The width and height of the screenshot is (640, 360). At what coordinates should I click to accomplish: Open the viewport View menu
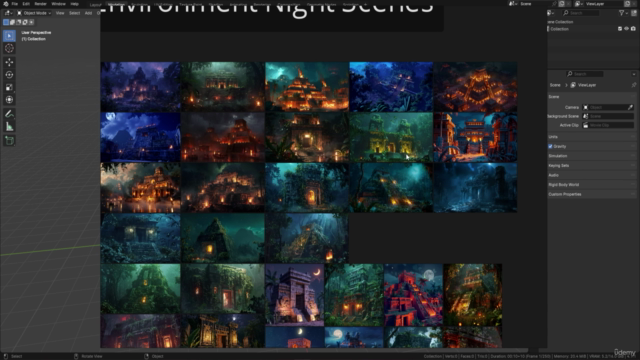click(x=60, y=13)
